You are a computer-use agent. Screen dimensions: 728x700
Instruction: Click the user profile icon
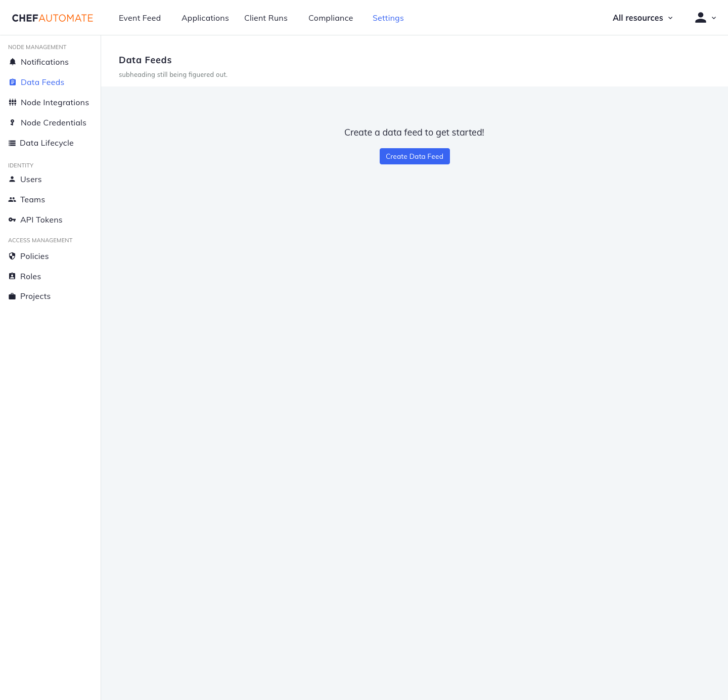pyautogui.click(x=701, y=17)
